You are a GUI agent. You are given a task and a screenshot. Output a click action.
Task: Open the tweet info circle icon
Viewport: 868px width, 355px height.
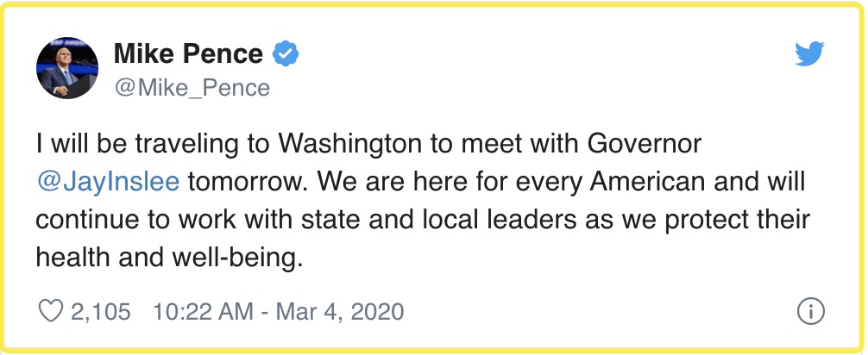point(809,311)
